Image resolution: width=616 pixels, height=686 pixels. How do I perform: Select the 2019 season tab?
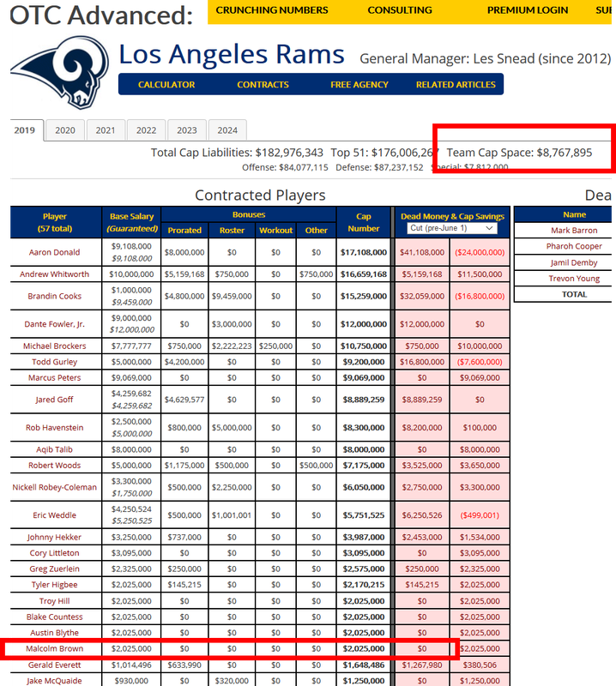click(x=25, y=130)
